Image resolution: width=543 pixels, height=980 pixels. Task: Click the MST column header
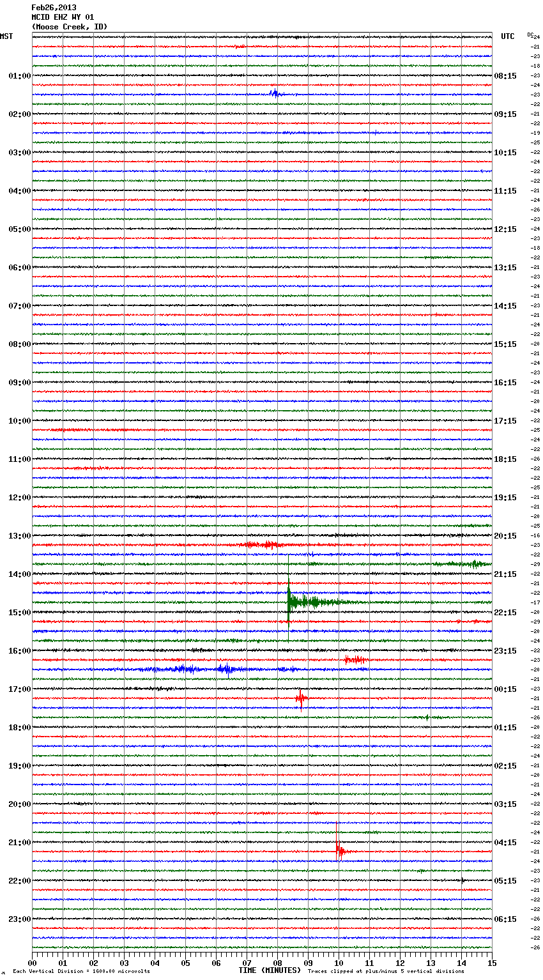[6, 36]
